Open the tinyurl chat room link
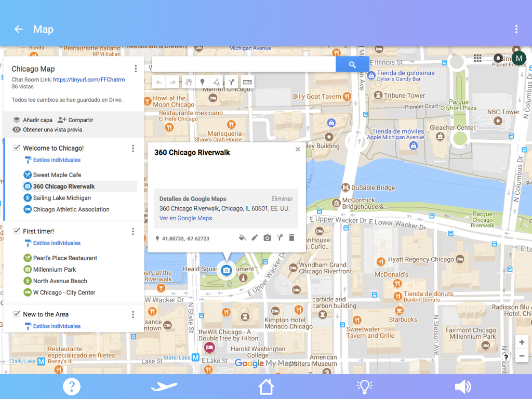This screenshot has width=532, height=399. (x=89, y=79)
